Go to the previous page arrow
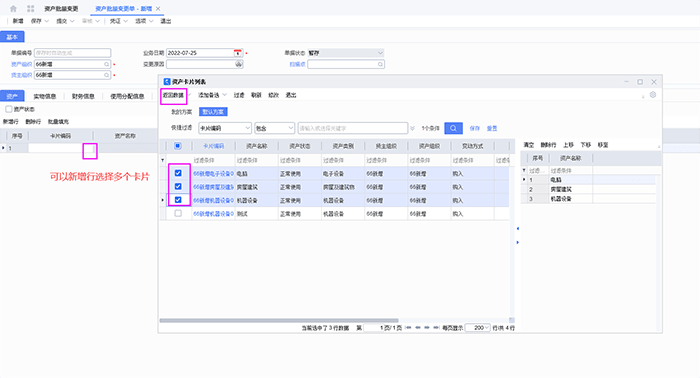The image size is (700, 378). pyautogui.click(x=418, y=328)
